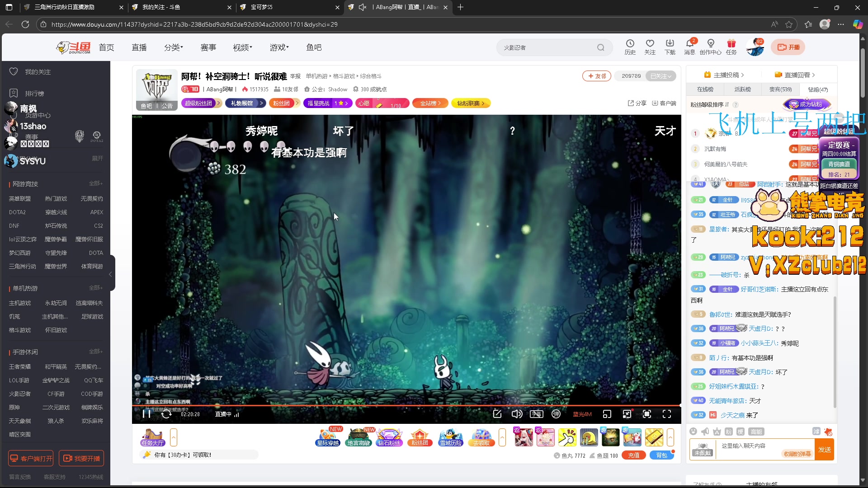Viewport: 868px width, 488px height.
Task: Switch to the 在线榜 tab
Action: tap(705, 89)
